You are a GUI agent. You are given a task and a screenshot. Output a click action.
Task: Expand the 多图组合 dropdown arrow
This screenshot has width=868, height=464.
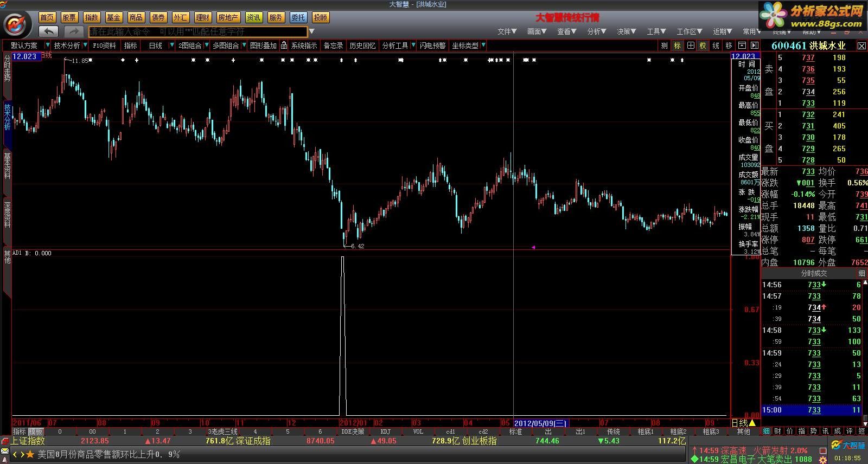(x=244, y=46)
